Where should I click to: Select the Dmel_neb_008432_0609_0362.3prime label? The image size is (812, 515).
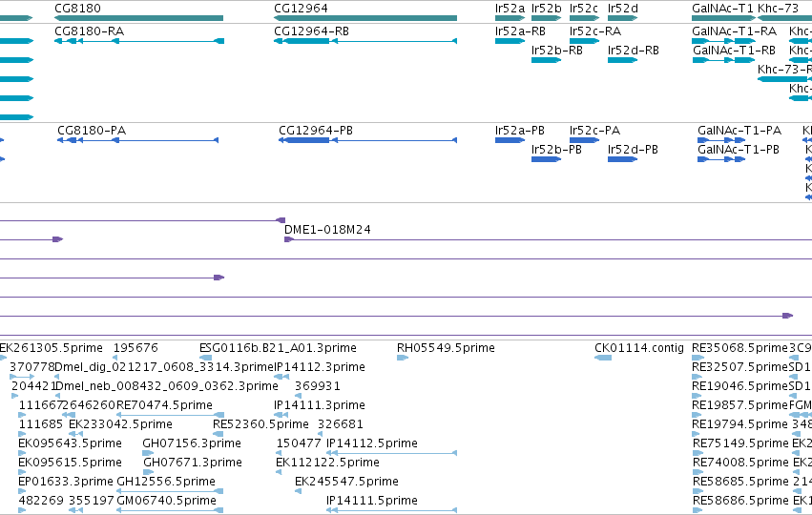click(166, 386)
